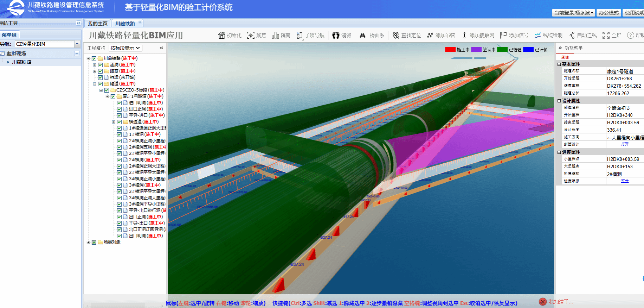Viewport: 644px width, 308px height.
Task: Uncheck the 桥梁(未开始) checkbox
Action: 101,77
